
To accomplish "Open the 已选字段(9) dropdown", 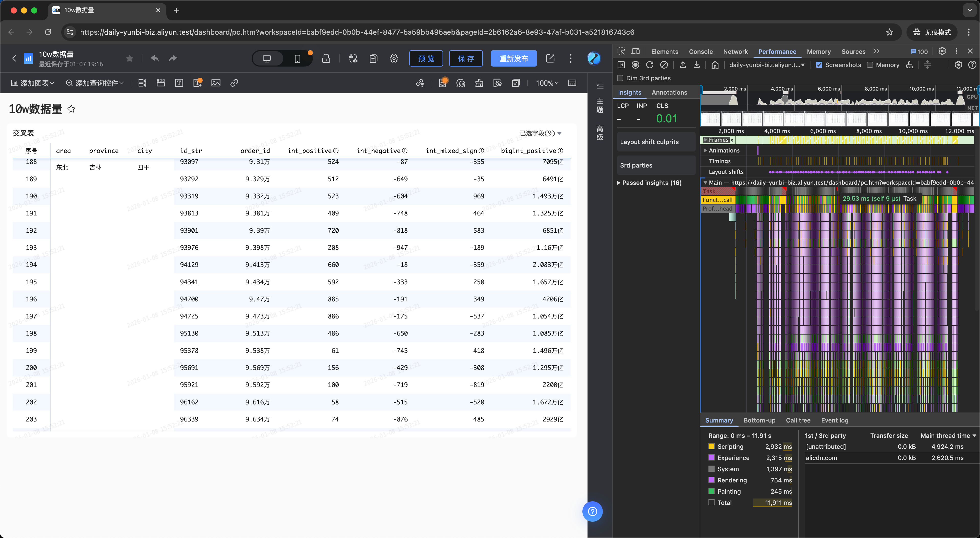I will [x=541, y=133].
